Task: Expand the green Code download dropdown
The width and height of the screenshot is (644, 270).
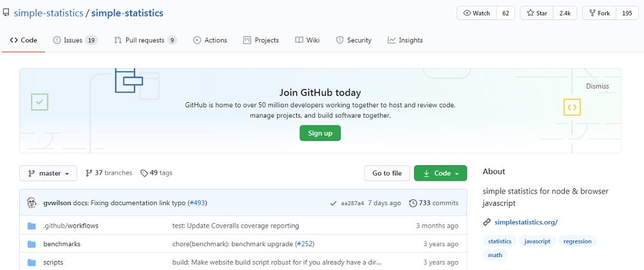Action: pyautogui.click(x=440, y=174)
